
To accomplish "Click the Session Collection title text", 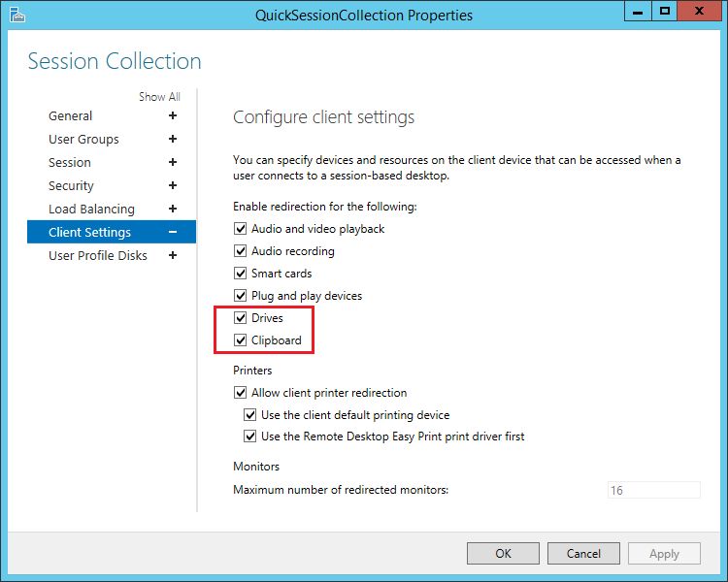I will [115, 61].
